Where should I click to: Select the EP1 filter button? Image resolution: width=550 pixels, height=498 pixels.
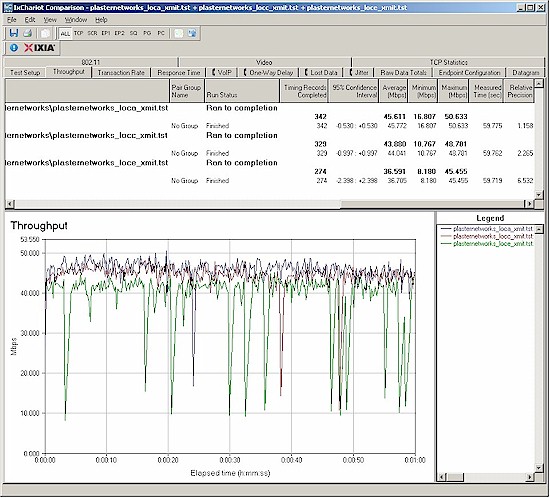106,33
